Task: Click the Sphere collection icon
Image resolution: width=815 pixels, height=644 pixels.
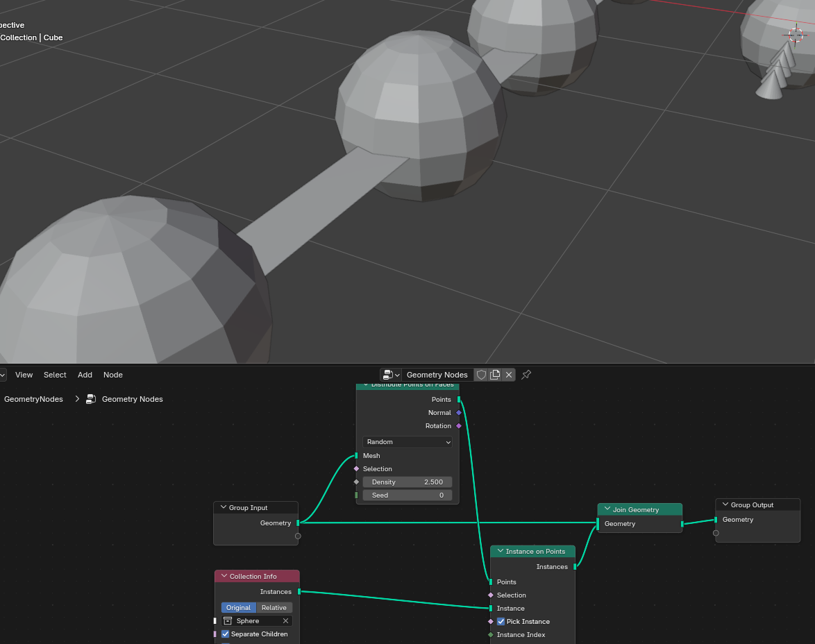Action: (228, 620)
